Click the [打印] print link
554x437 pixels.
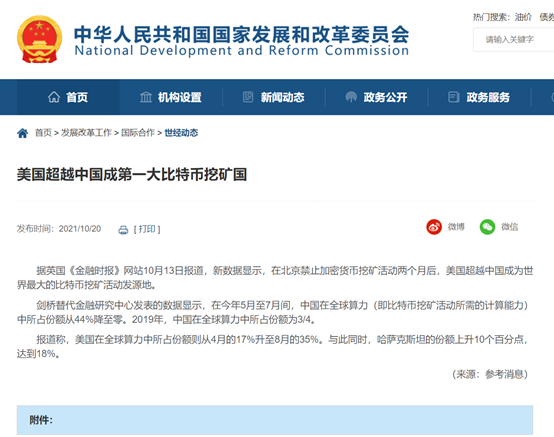click(x=147, y=229)
